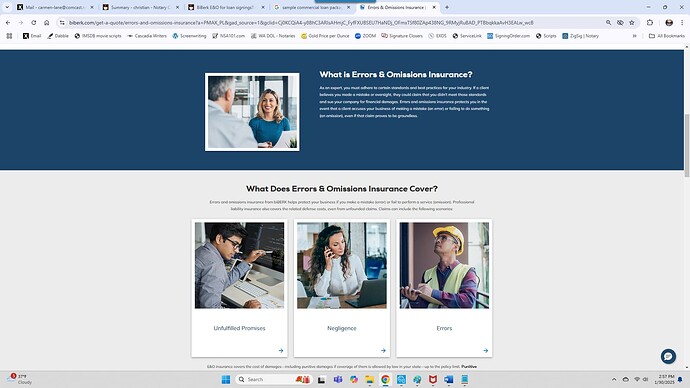Click the arrow on the Errors card
This screenshot has height=388, width=690.
(485, 351)
